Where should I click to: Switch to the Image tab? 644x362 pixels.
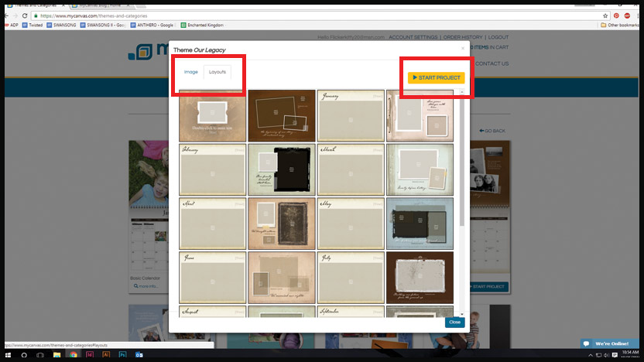(190, 72)
